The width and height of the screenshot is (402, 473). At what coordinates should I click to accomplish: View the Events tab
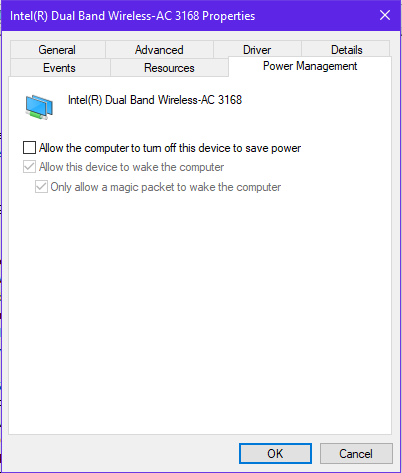pos(60,68)
